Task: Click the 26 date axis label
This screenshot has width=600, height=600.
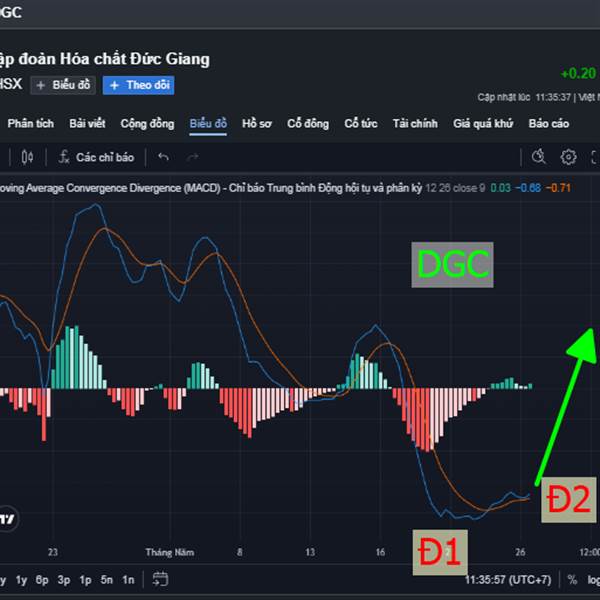Action: pos(520,552)
